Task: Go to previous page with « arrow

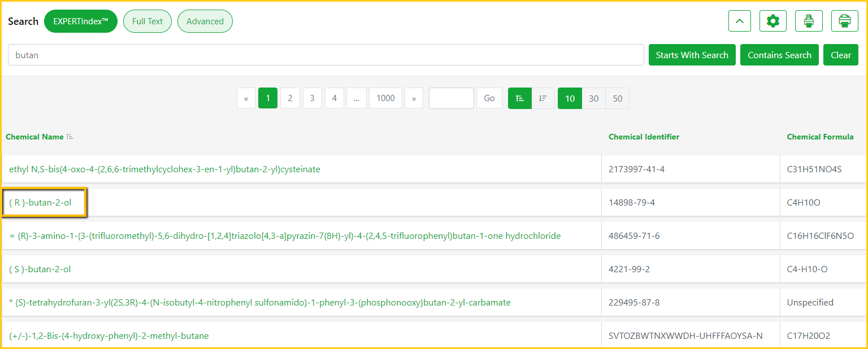Action: pos(246,98)
